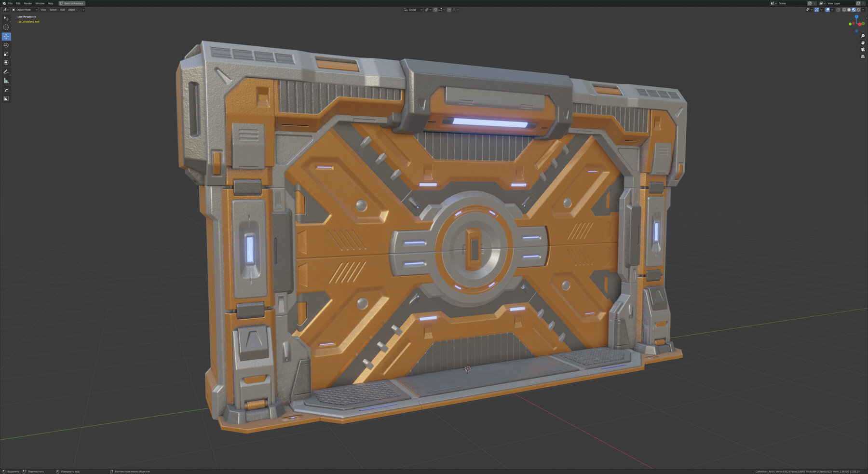The width and height of the screenshot is (868, 474).
Task: Open the Global transform orientation dropdown
Action: [x=413, y=10]
